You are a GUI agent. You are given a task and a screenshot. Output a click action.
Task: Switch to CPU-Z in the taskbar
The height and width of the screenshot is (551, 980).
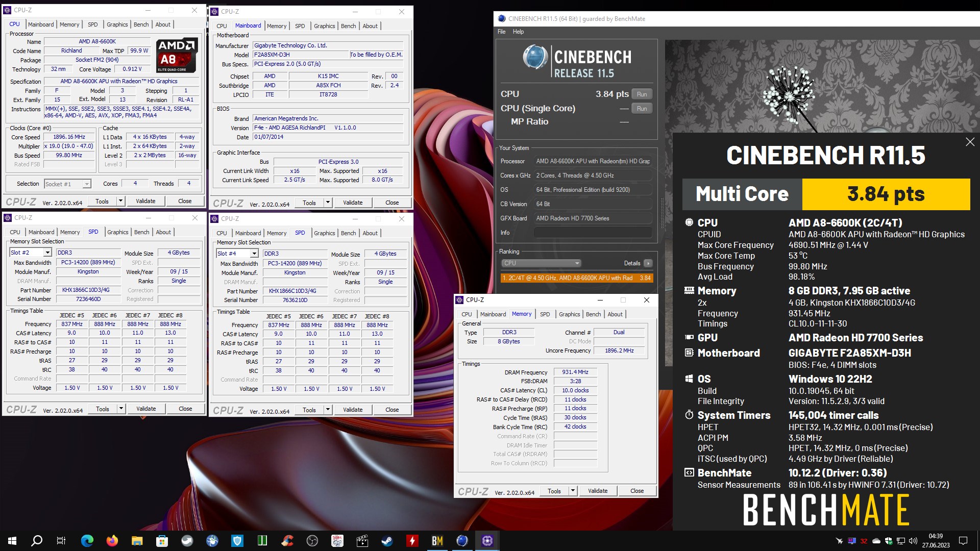pos(487,540)
